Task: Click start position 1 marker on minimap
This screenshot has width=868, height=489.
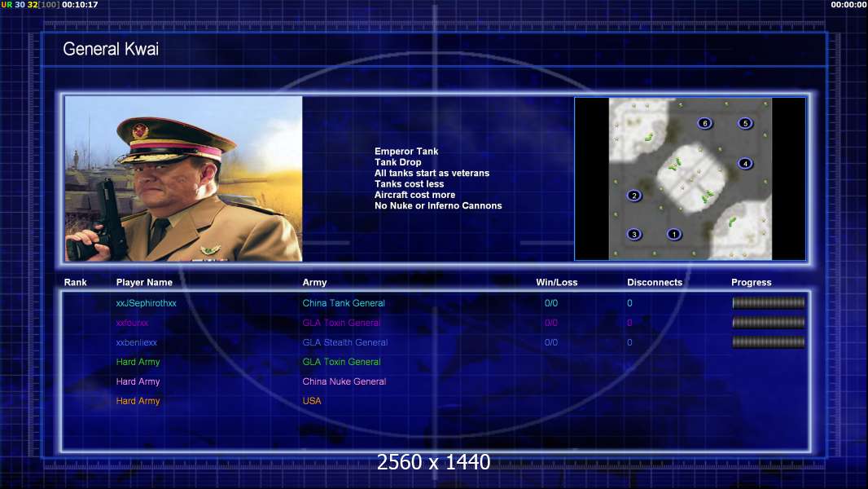Action: [673, 235]
